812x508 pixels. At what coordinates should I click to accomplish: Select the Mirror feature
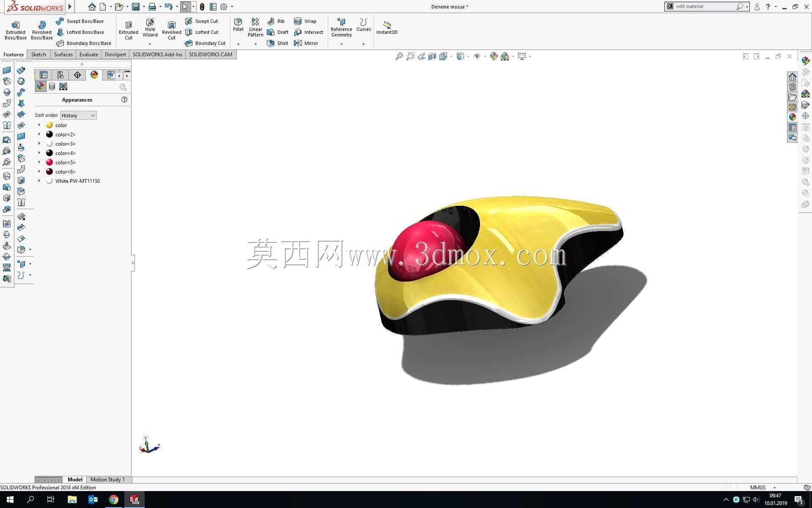click(306, 43)
